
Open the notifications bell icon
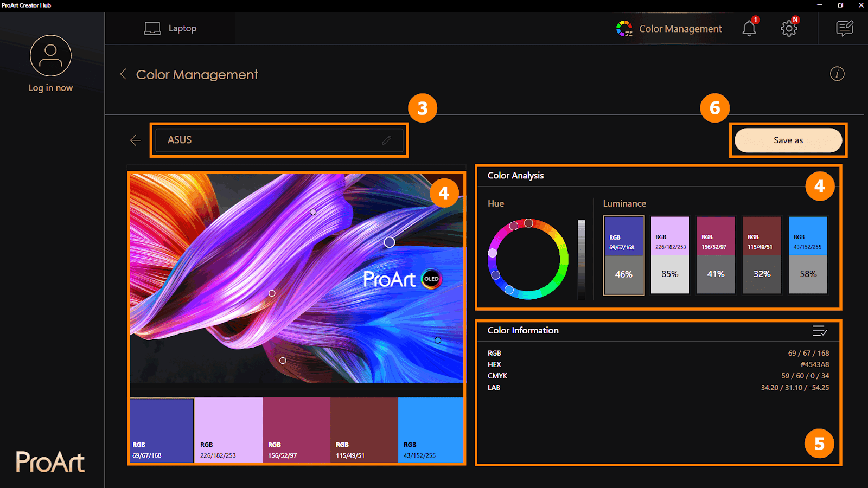click(749, 28)
